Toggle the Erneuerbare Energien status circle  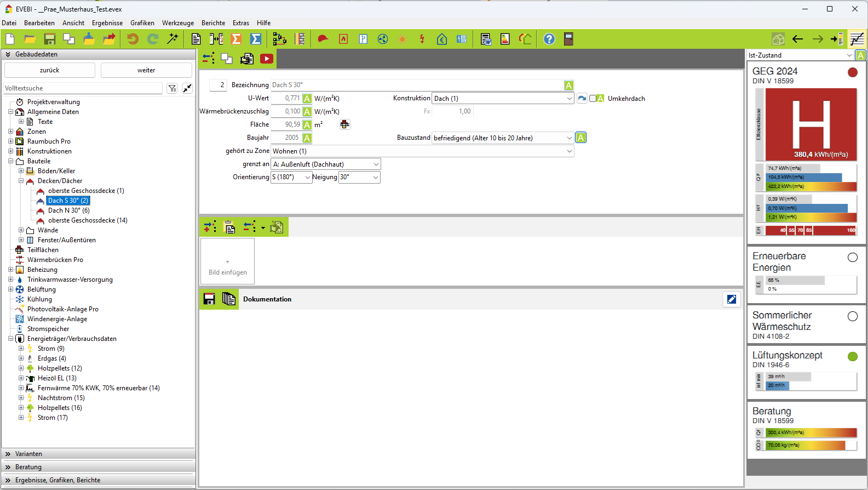click(x=852, y=258)
